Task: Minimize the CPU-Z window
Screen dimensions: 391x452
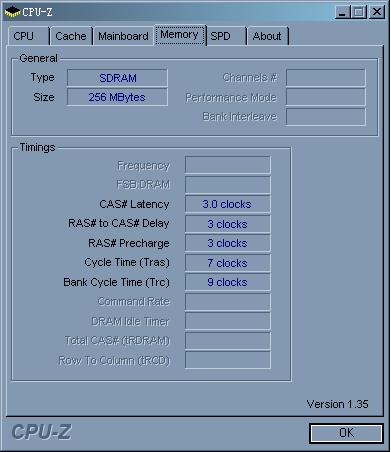Action: click(342, 12)
